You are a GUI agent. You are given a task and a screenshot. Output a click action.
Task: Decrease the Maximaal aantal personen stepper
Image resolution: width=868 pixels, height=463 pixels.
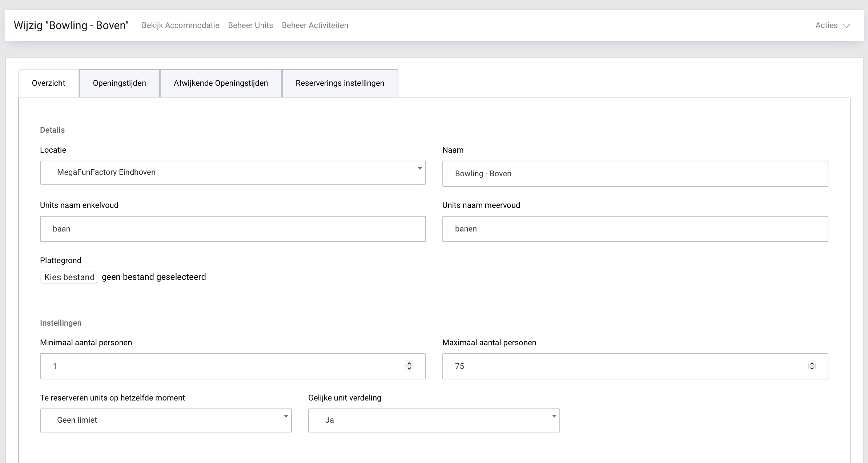812,369
